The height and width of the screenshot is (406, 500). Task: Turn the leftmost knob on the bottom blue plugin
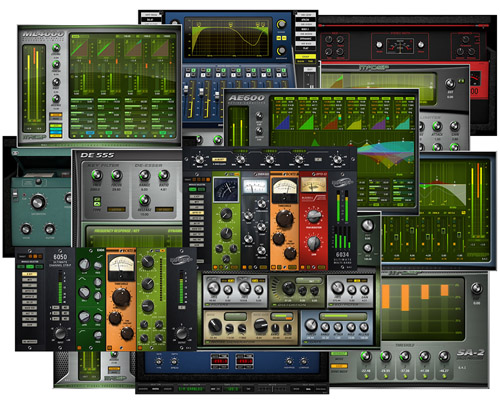pyautogui.click(x=159, y=361)
